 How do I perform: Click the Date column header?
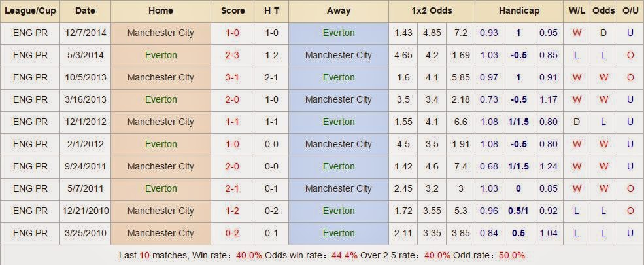point(85,10)
